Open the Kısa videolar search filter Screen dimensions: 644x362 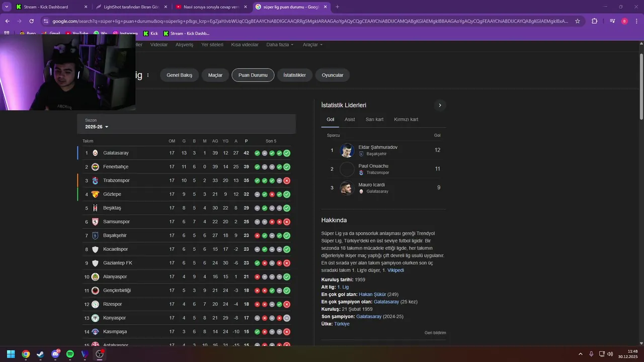pos(245,45)
